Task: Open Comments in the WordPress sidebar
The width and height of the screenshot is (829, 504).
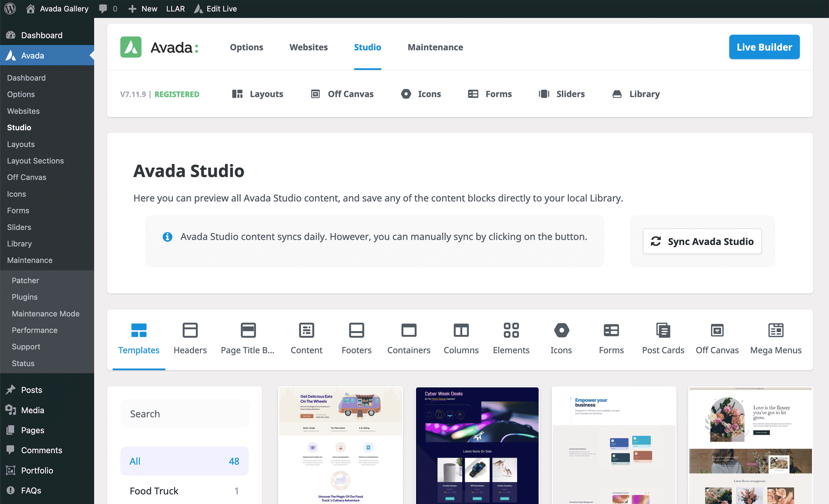Action: click(x=42, y=450)
